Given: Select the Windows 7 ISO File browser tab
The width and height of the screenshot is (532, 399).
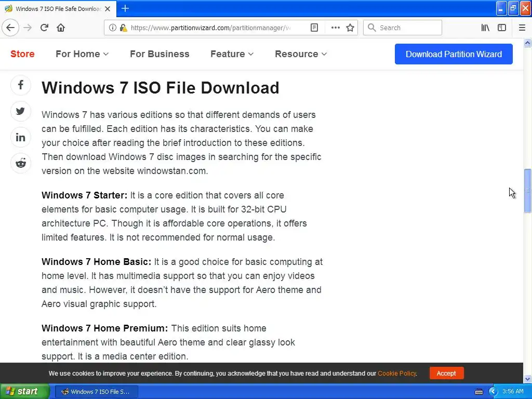Looking at the screenshot, I should coord(58,8).
